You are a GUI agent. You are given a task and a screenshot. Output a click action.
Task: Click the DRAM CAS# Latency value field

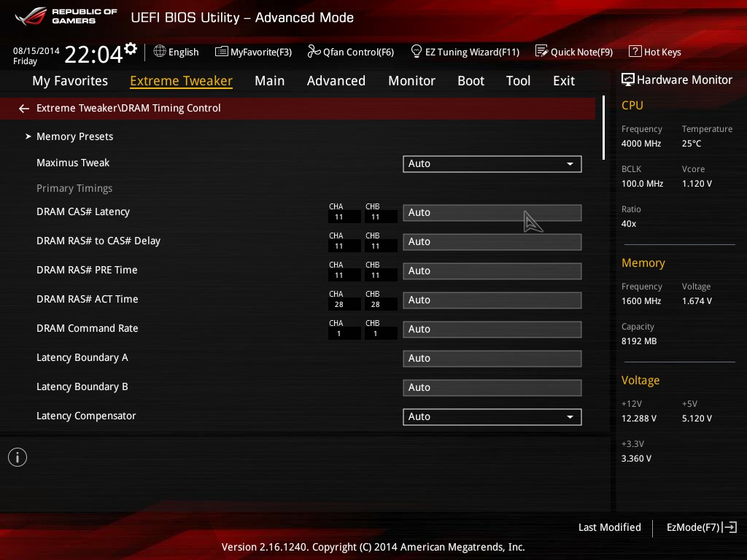pyautogui.click(x=492, y=213)
